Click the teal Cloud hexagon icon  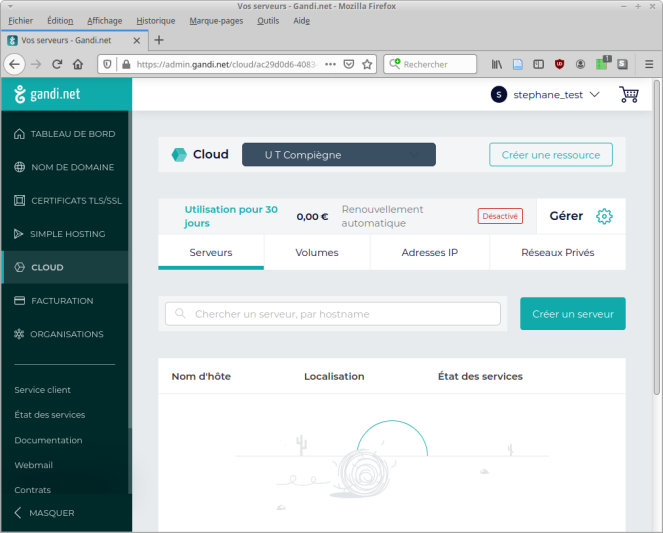pos(179,155)
